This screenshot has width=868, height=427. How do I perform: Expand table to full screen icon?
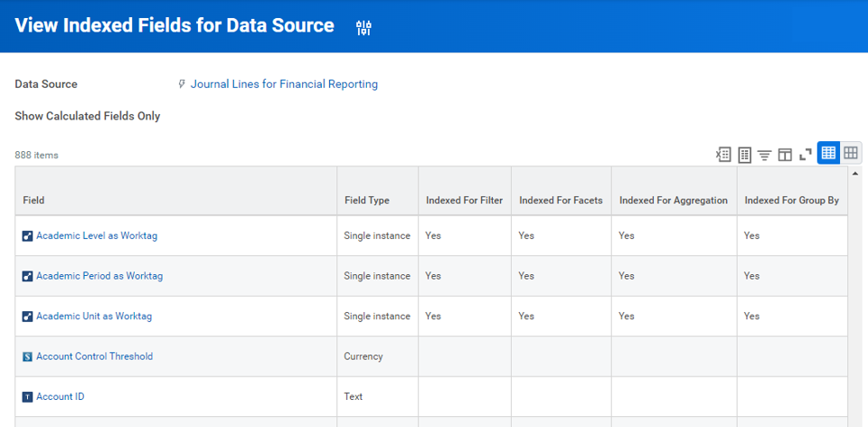[x=805, y=155]
